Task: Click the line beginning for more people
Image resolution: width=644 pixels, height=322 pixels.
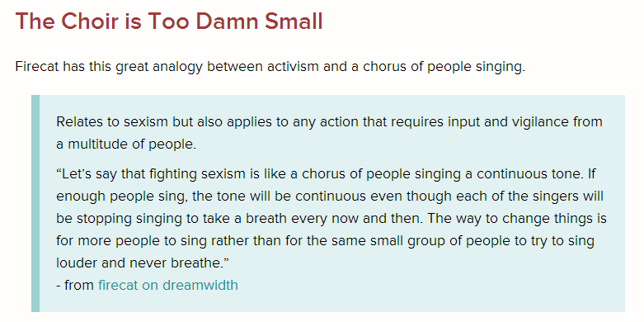Action: (325, 240)
